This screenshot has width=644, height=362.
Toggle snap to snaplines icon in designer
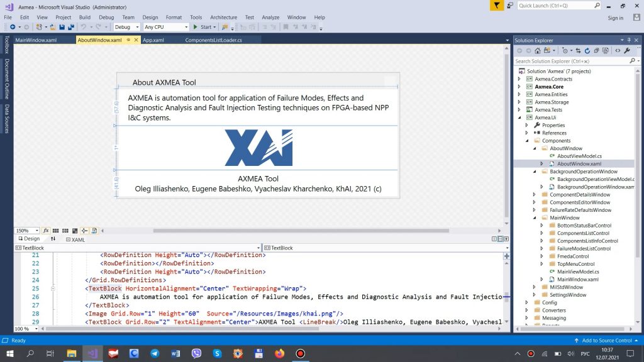point(84,231)
